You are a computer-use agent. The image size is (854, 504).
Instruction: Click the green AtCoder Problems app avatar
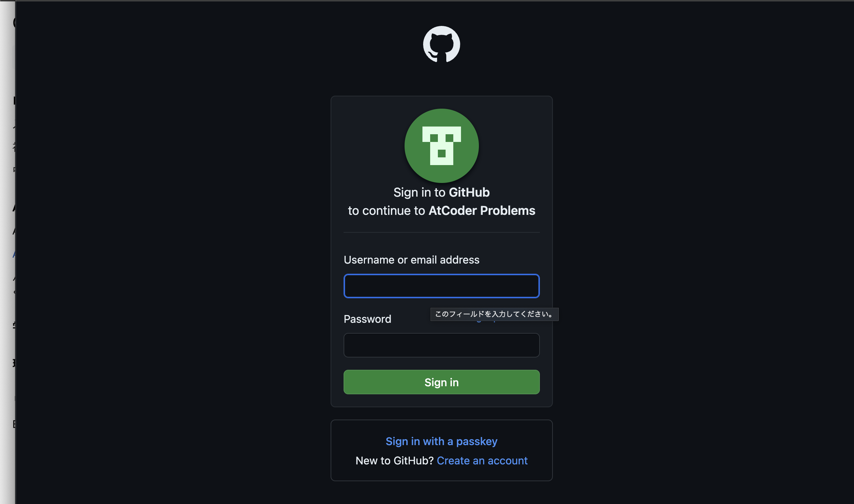[441, 145]
